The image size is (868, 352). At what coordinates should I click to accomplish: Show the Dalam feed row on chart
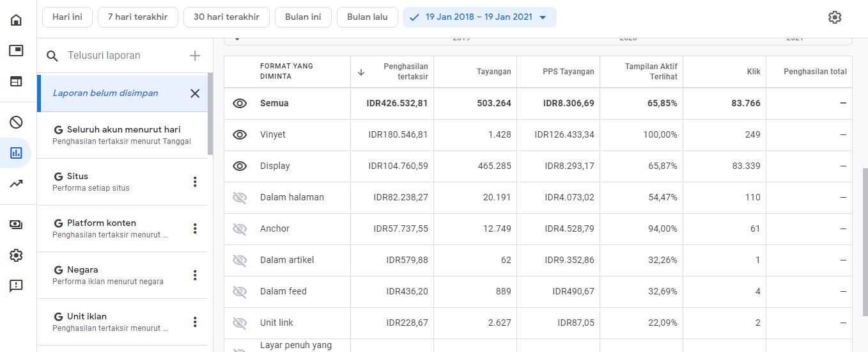[x=240, y=292]
